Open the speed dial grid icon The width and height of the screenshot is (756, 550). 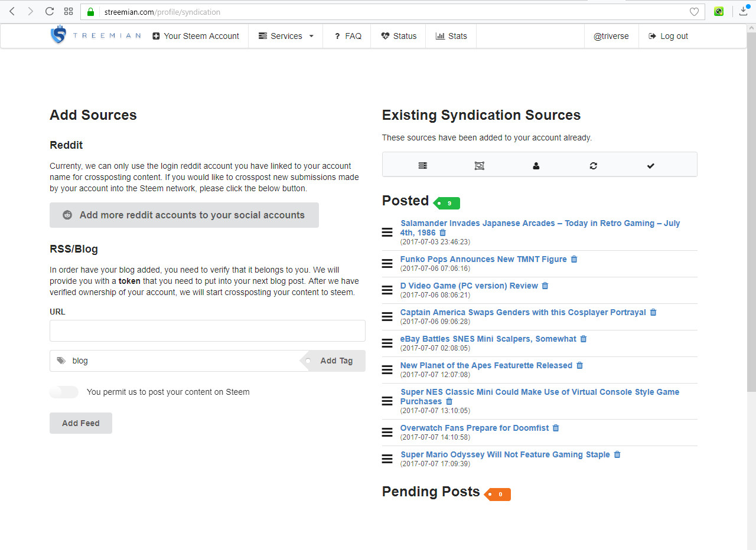[x=69, y=11]
